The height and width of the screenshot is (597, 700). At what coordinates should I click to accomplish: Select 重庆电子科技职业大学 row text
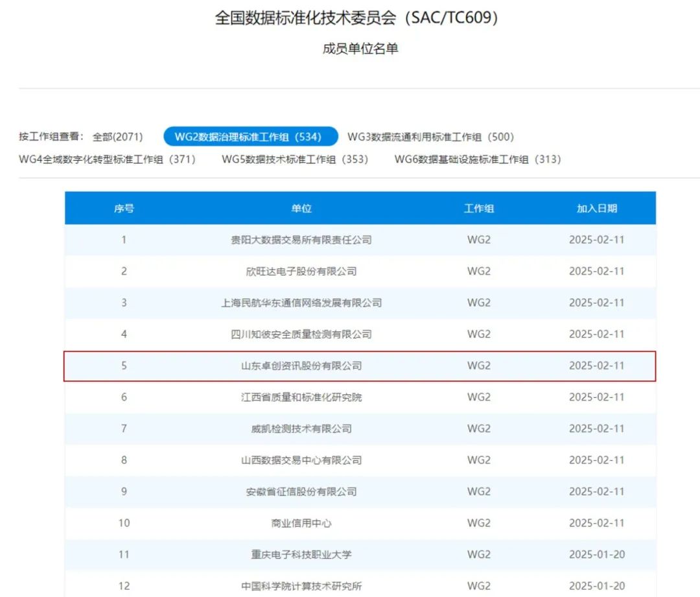[x=301, y=555]
